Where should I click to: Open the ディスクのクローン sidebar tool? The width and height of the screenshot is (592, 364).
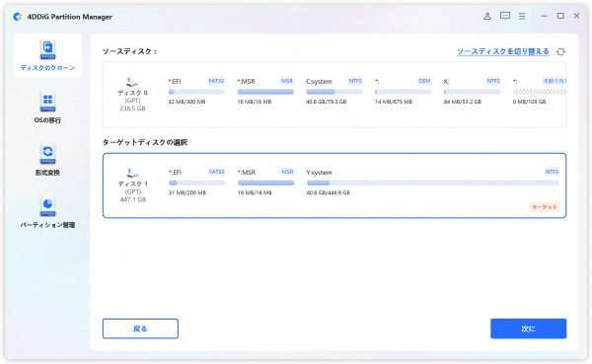pyautogui.click(x=47, y=56)
